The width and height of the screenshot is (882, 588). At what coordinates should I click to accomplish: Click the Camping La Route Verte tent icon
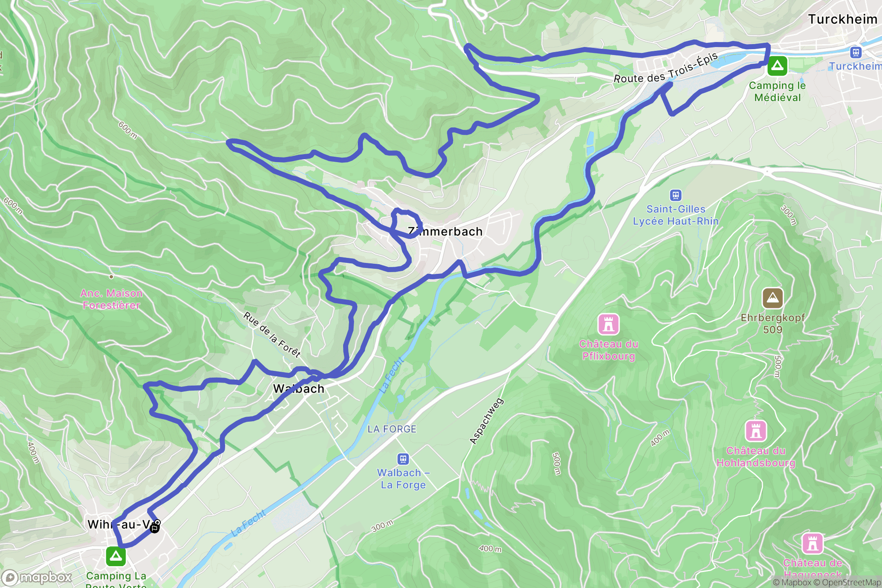pos(115,556)
